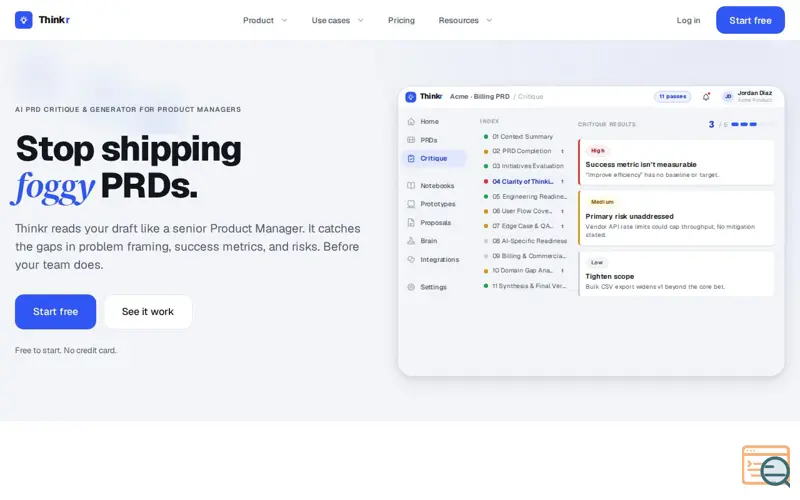Click the Thinkr logo icon in header
Viewport: 800px width, 500px height.
tap(23, 20)
